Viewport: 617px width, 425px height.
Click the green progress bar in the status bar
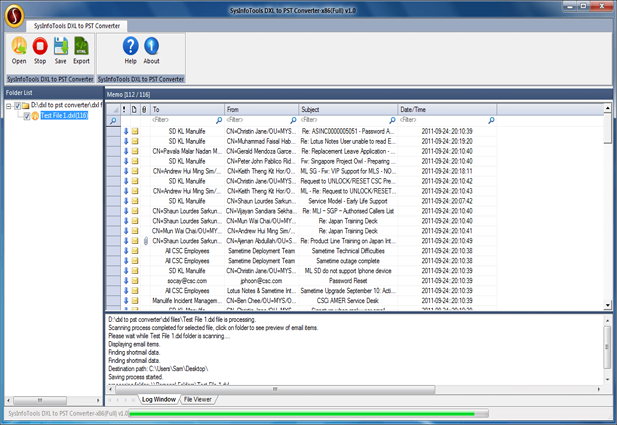point(308,414)
